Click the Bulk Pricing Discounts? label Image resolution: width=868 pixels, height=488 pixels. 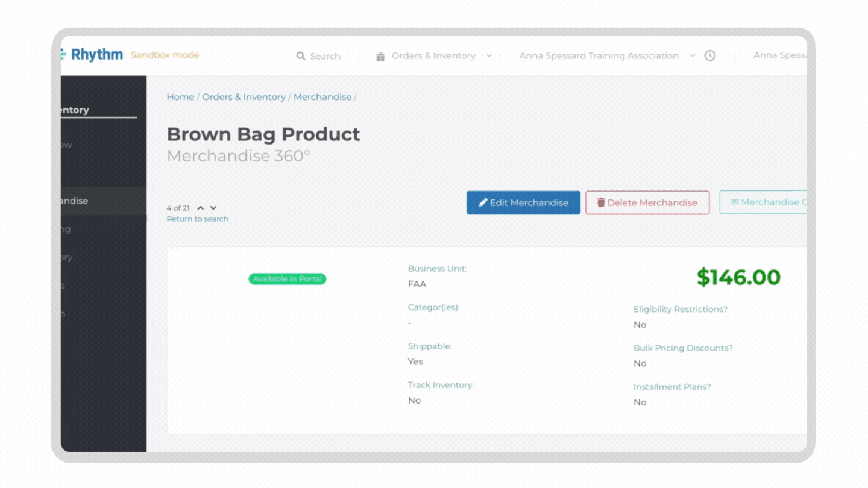pos(683,348)
